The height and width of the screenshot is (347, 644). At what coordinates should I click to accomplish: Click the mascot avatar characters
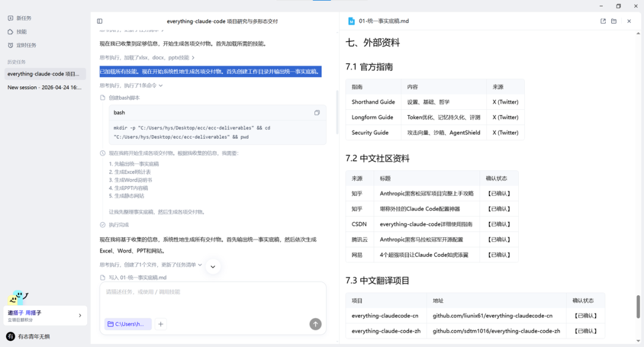[18, 298]
